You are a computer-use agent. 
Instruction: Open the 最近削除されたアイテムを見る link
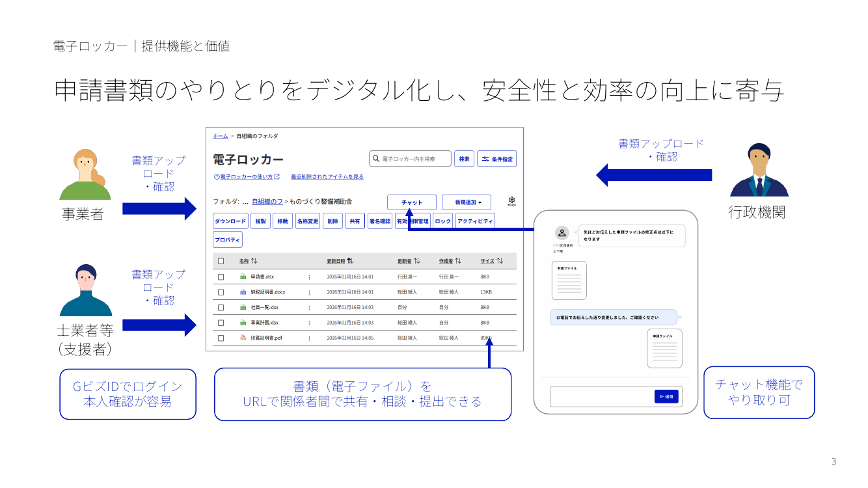click(327, 176)
